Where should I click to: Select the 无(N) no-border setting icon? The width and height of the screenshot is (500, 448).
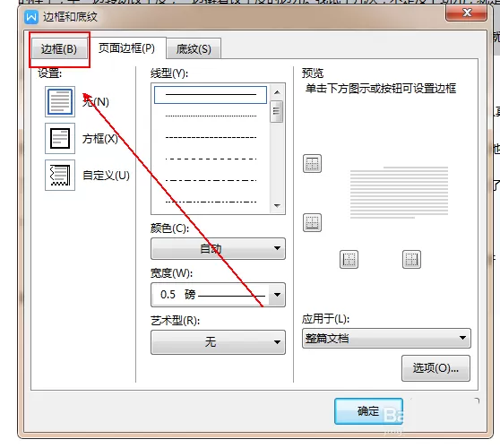60,102
